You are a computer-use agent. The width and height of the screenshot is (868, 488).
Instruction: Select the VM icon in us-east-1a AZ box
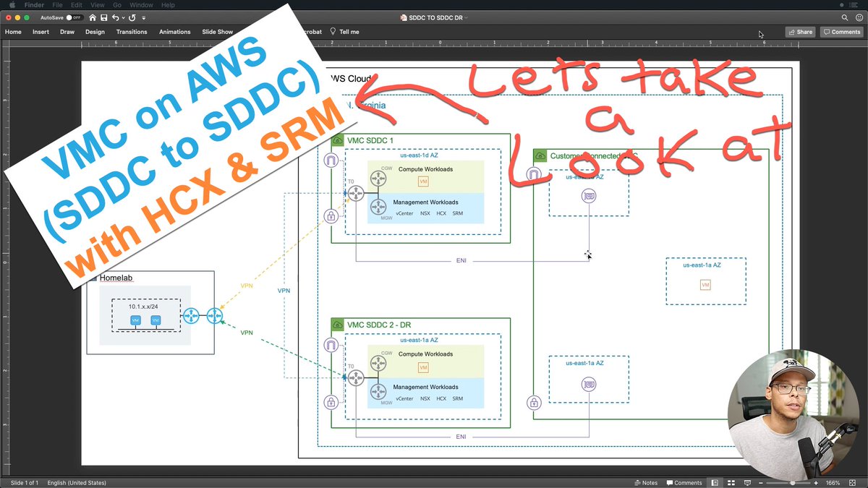(x=705, y=285)
